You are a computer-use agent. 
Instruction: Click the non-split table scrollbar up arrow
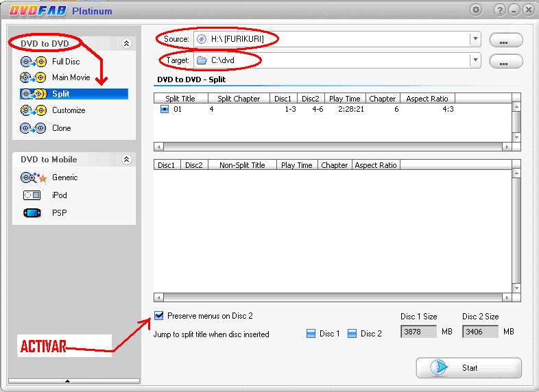pos(516,173)
